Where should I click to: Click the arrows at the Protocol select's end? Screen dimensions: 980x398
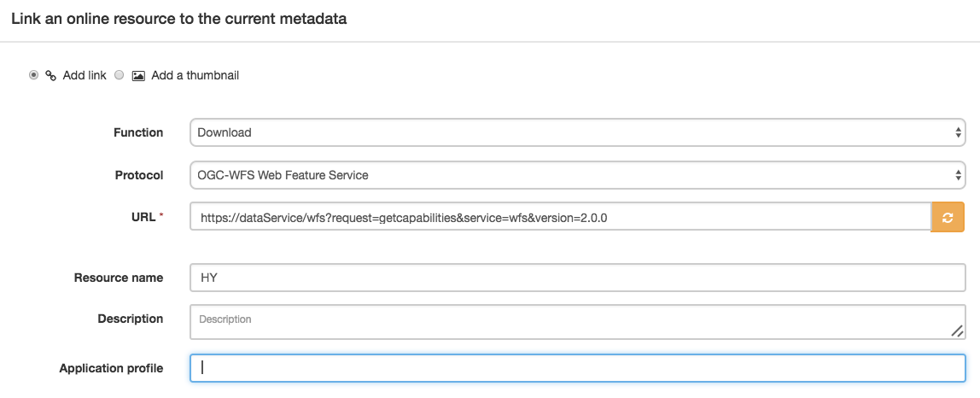(958, 175)
